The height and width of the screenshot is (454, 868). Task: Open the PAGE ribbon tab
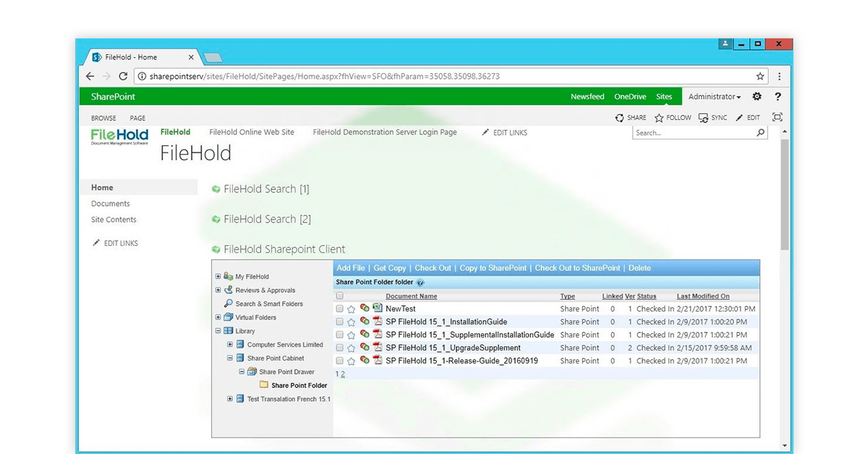point(137,118)
